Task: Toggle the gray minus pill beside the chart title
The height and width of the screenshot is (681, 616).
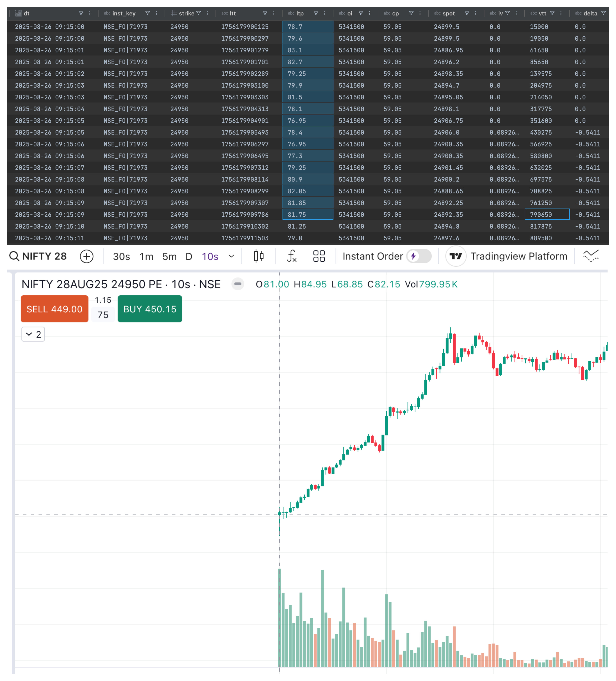Action: tap(238, 284)
